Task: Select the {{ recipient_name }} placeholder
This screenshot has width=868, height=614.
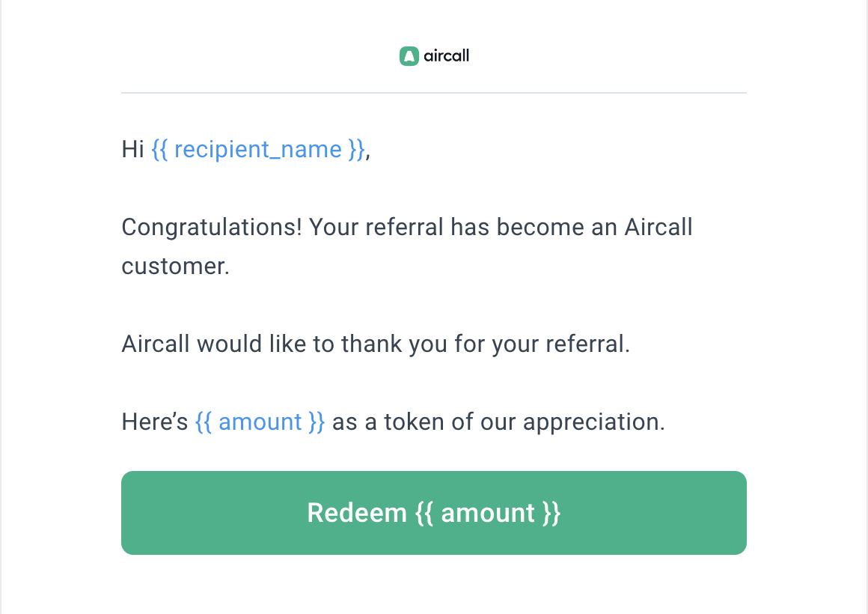Action: [x=258, y=150]
